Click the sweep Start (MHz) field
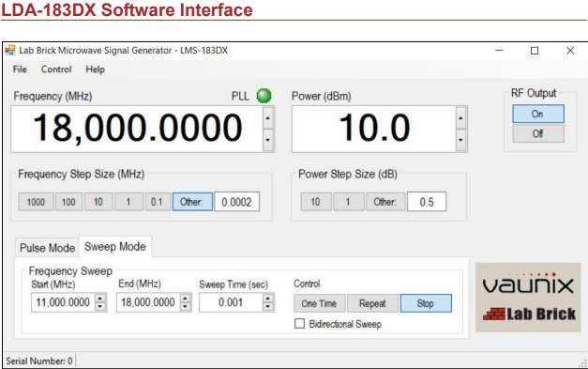The height and width of the screenshot is (369, 588). coord(63,302)
